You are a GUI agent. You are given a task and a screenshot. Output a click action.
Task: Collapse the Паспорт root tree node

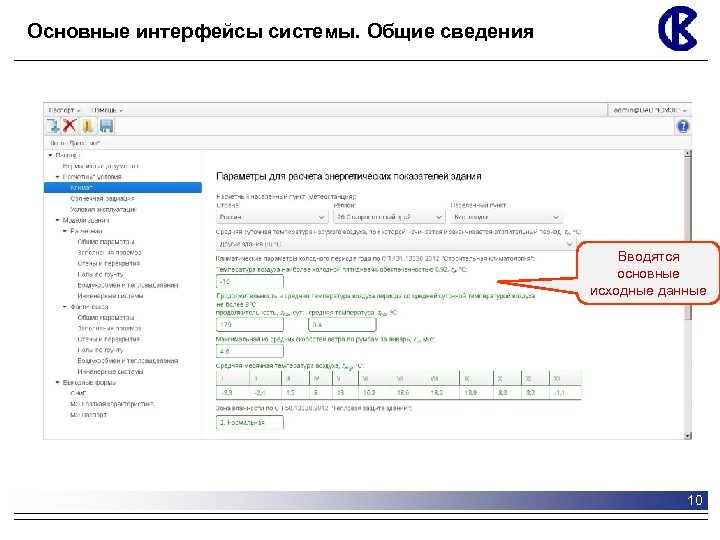click(50, 155)
